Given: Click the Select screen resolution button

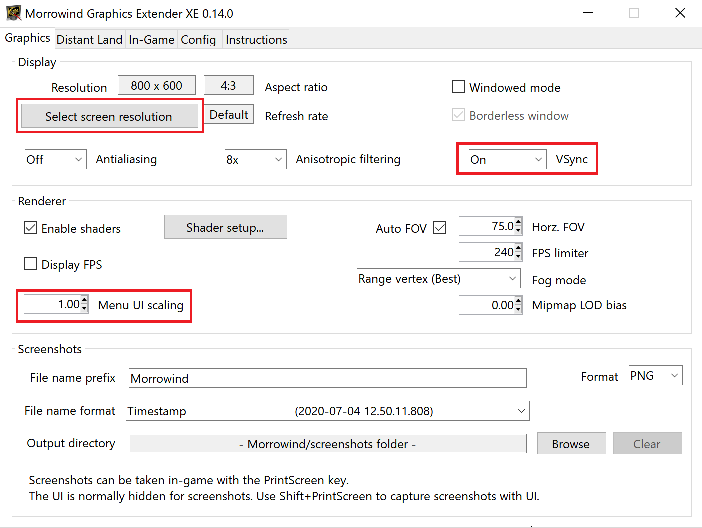Looking at the screenshot, I should tap(109, 117).
